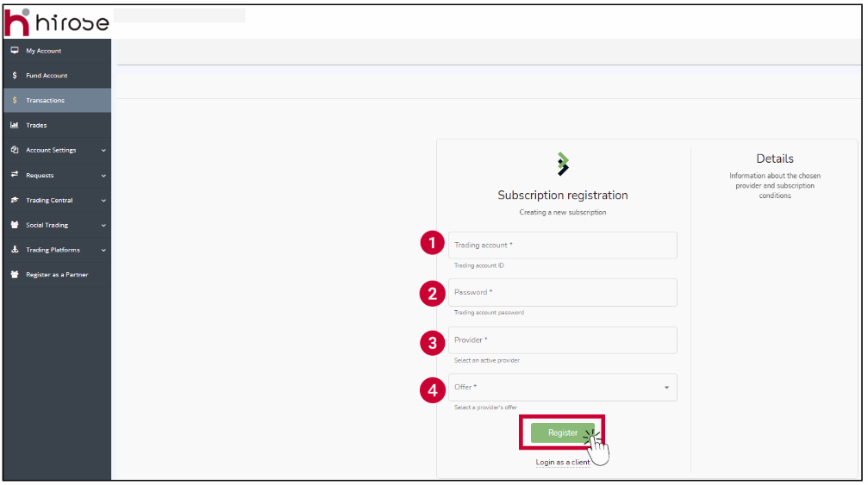Click the My Account monitor icon
Screen dimensions: 868x485
click(x=15, y=51)
